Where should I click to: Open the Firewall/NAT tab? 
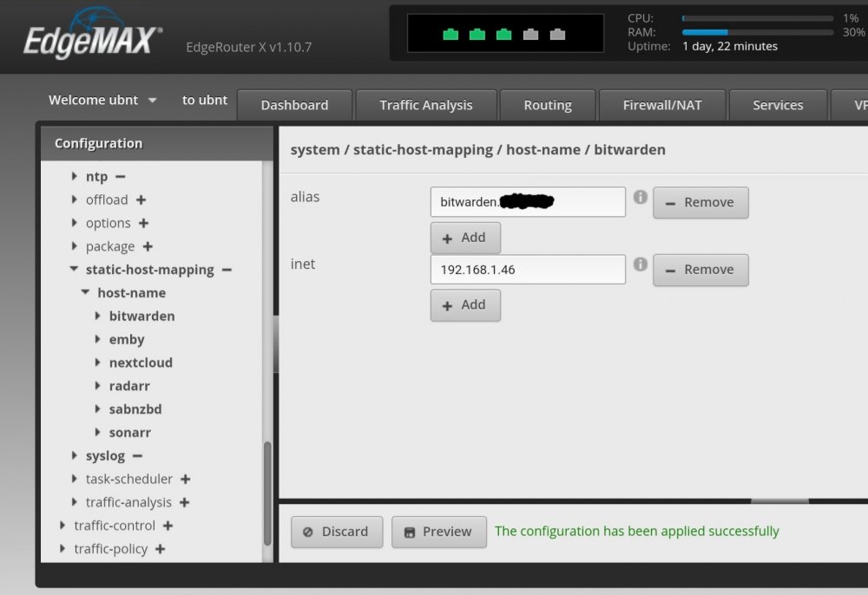coord(662,105)
